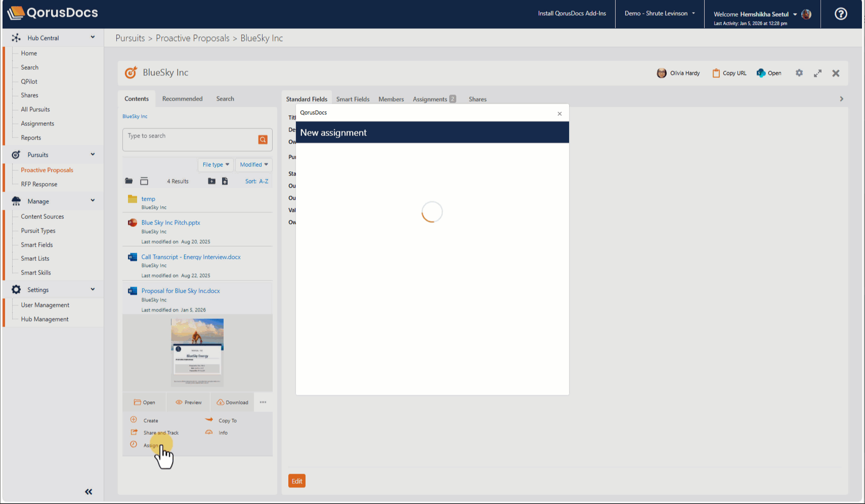
Task: Click the more options ellipsis icon
Action: pyautogui.click(x=263, y=402)
